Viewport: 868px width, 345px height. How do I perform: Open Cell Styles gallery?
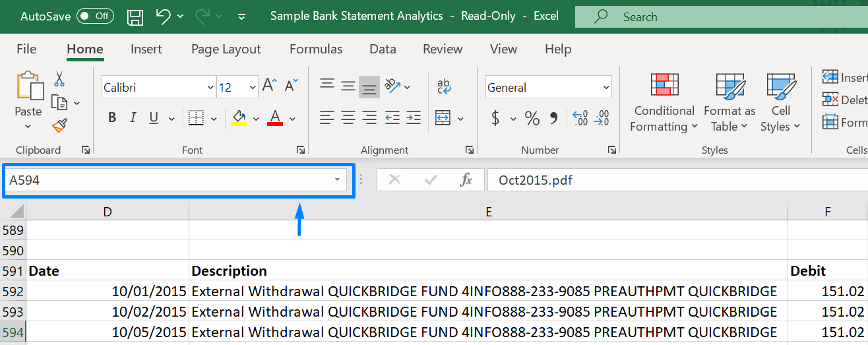[780, 102]
